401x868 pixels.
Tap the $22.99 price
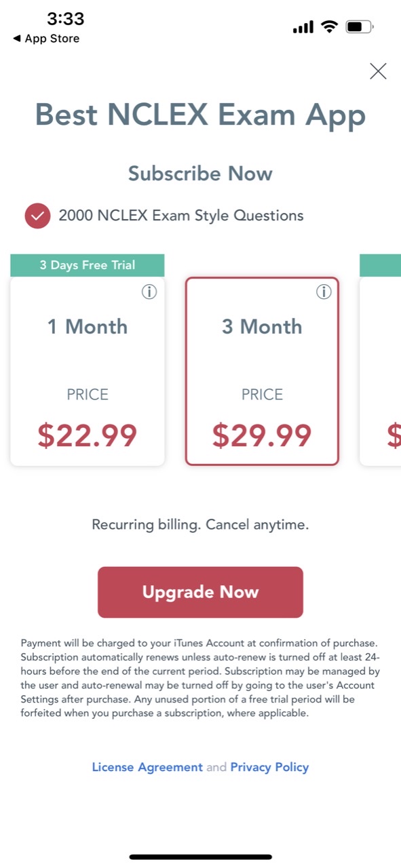pos(88,435)
